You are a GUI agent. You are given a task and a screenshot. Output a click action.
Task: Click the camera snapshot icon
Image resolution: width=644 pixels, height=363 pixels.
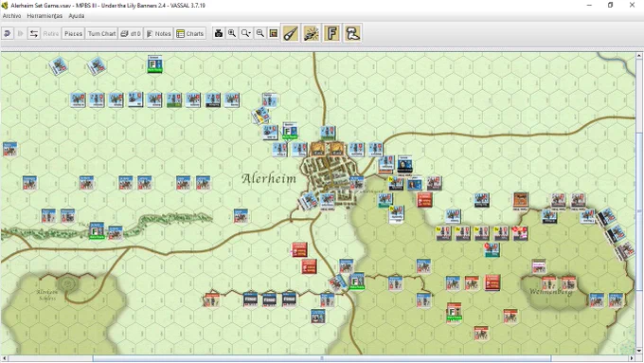pos(219,34)
